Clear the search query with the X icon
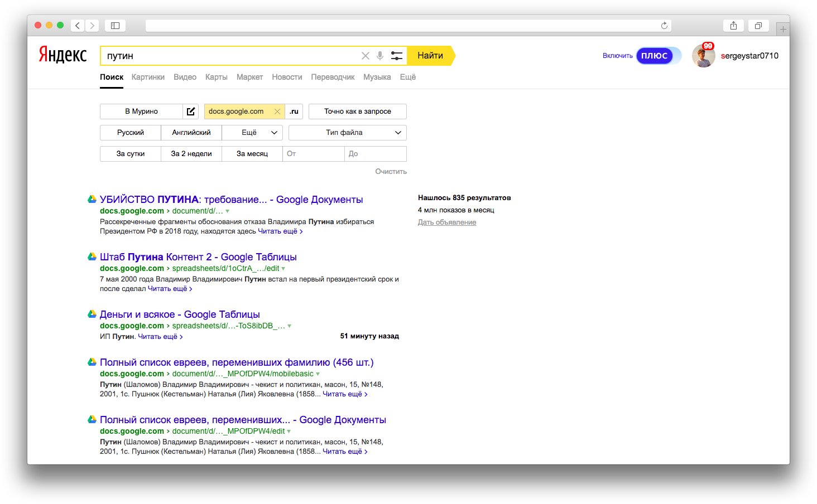817x504 pixels. click(x=366, y=56)
